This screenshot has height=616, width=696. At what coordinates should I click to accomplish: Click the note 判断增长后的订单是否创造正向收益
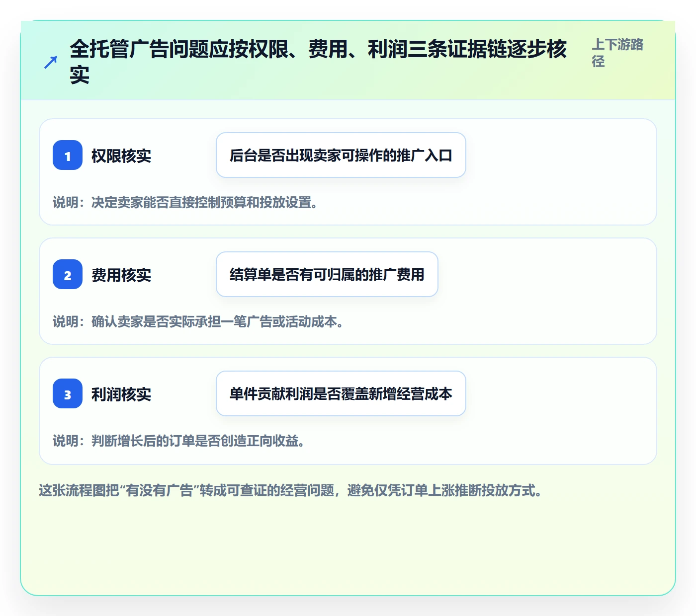[179, 441]
